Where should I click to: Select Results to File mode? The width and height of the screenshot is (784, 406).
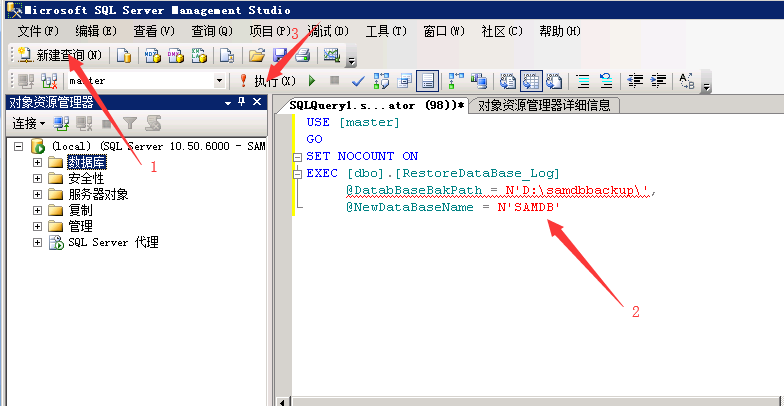(x=554, y=81)
